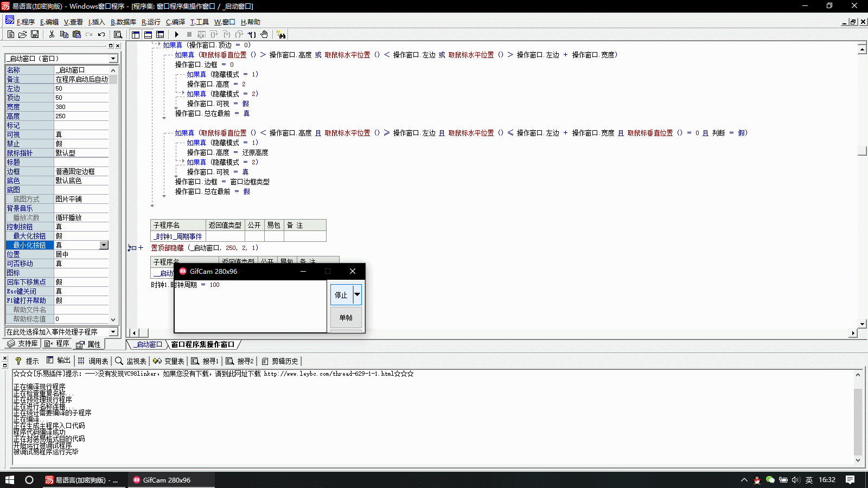Click the WeChat tray icon

click(x=770, y=480)
